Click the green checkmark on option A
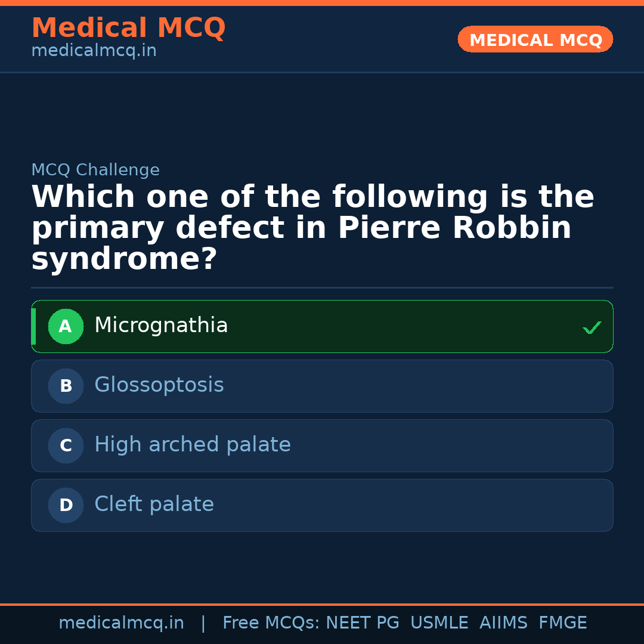Viewport: 644px width, 644px height. pyautogui.click(x=592, y=327)
